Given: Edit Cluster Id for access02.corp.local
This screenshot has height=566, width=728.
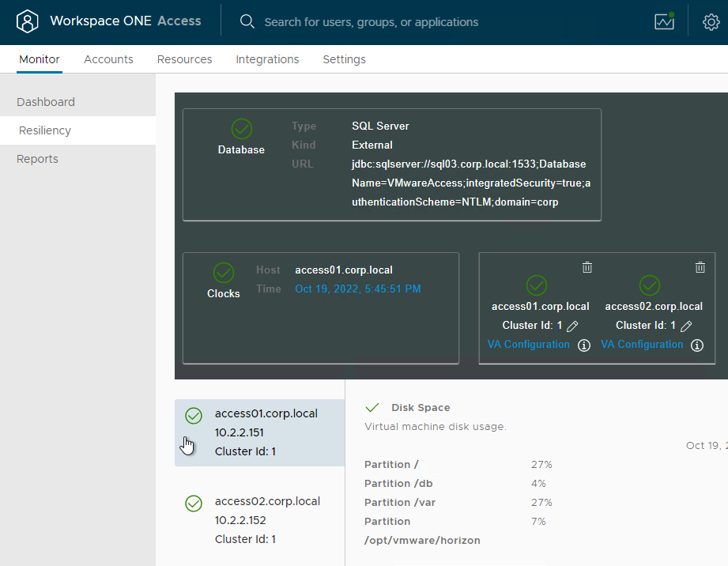Looking at the screenshot, I should click(686, 326).
